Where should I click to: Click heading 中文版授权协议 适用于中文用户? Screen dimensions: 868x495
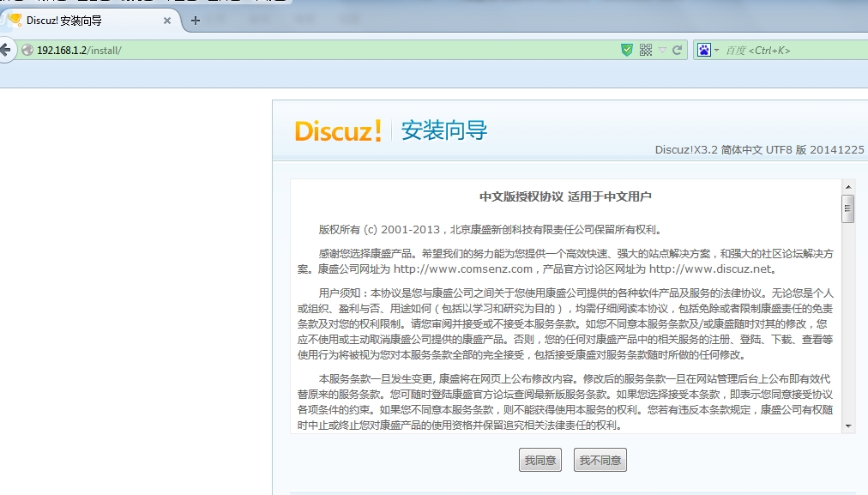click(x=565, y=196)
